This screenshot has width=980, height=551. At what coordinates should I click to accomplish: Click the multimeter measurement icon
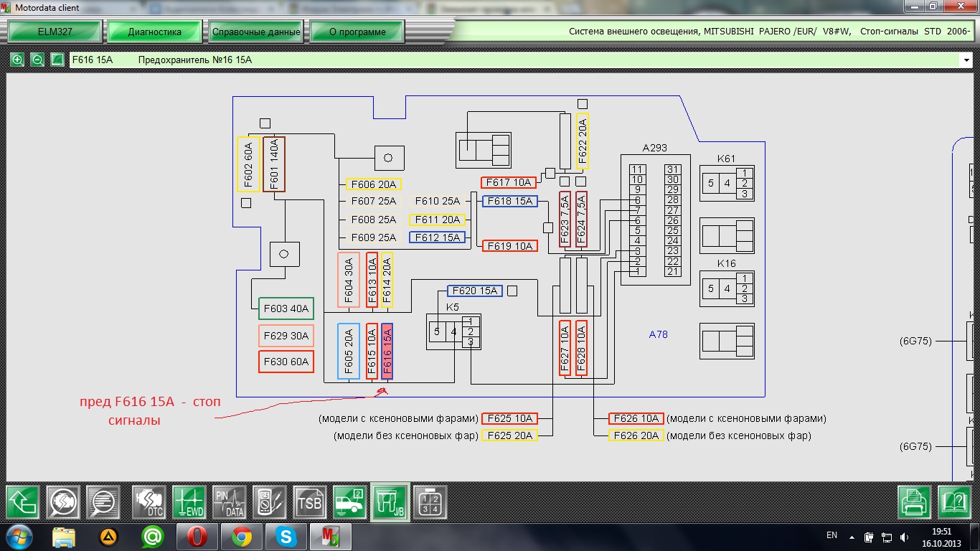pyautogui.click(x=269, y=502)
